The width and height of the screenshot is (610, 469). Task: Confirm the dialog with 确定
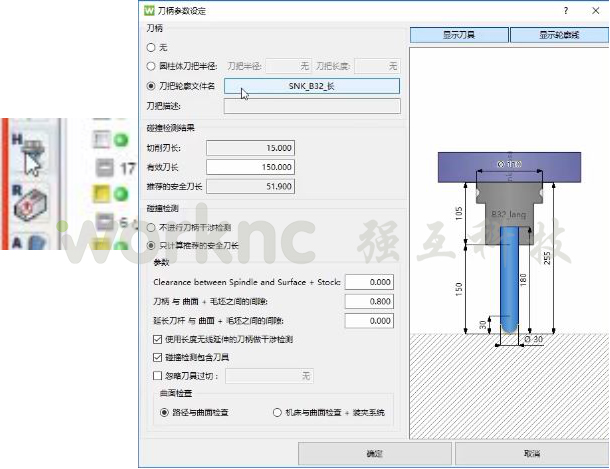[375, 453]
